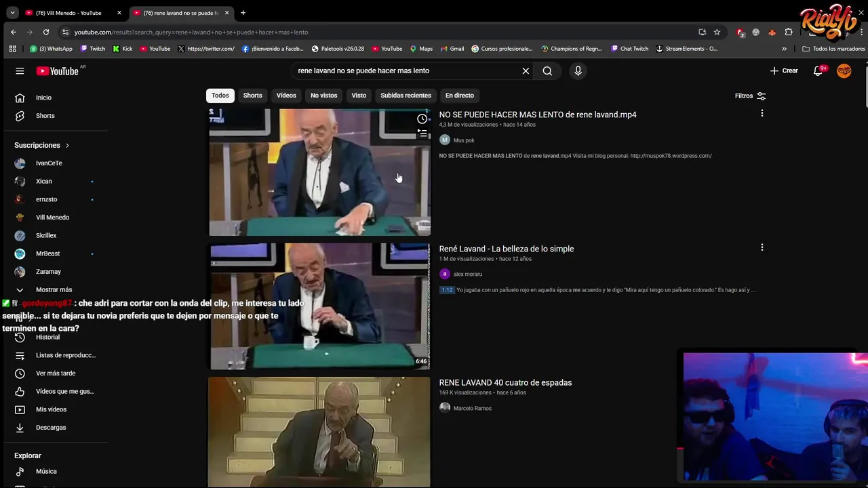
Task: Reload the page with the refresh icon
Action: coord(45,32)
